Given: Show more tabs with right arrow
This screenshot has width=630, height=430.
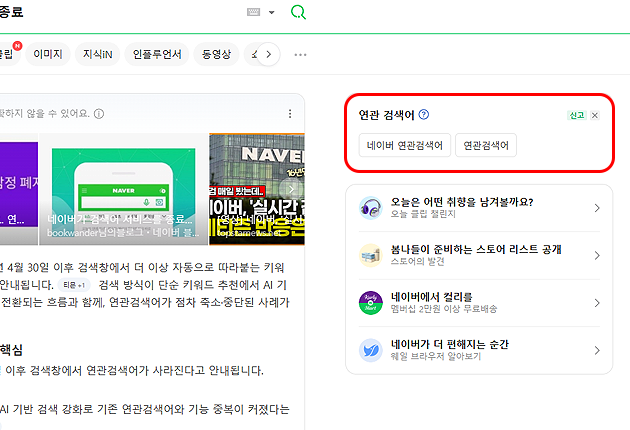Looking at the screenshot, I should [269, 54].
